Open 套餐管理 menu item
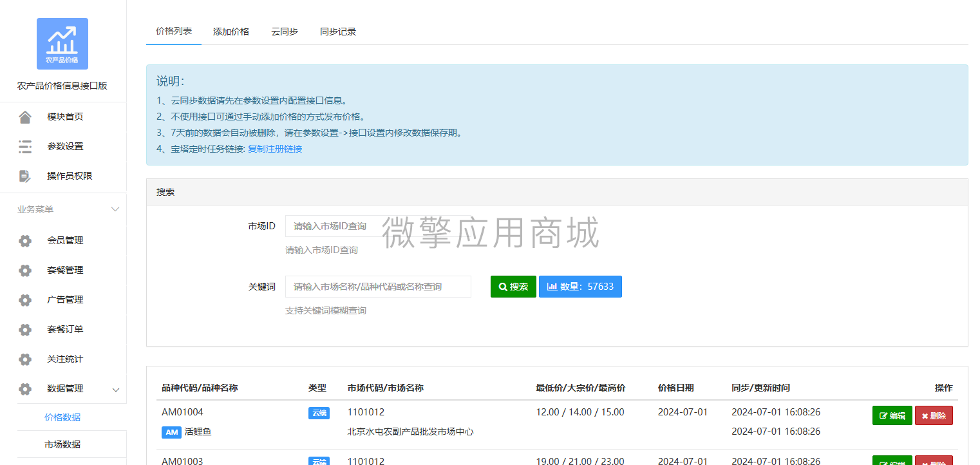 coord(65,270)
